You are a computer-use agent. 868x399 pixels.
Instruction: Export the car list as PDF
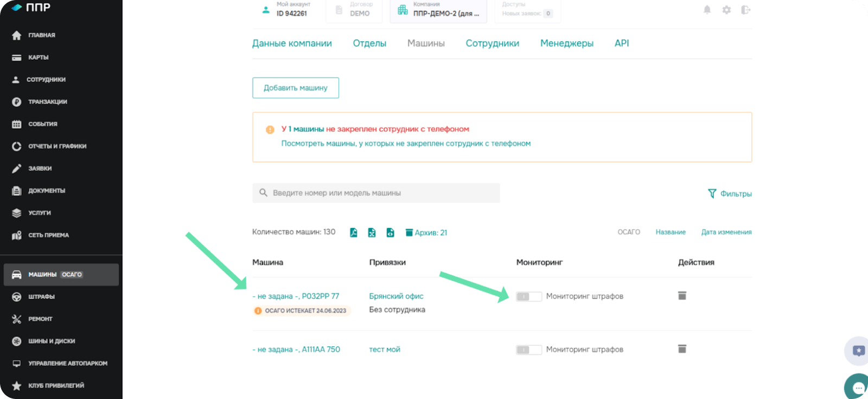click(x=354, y=232)
